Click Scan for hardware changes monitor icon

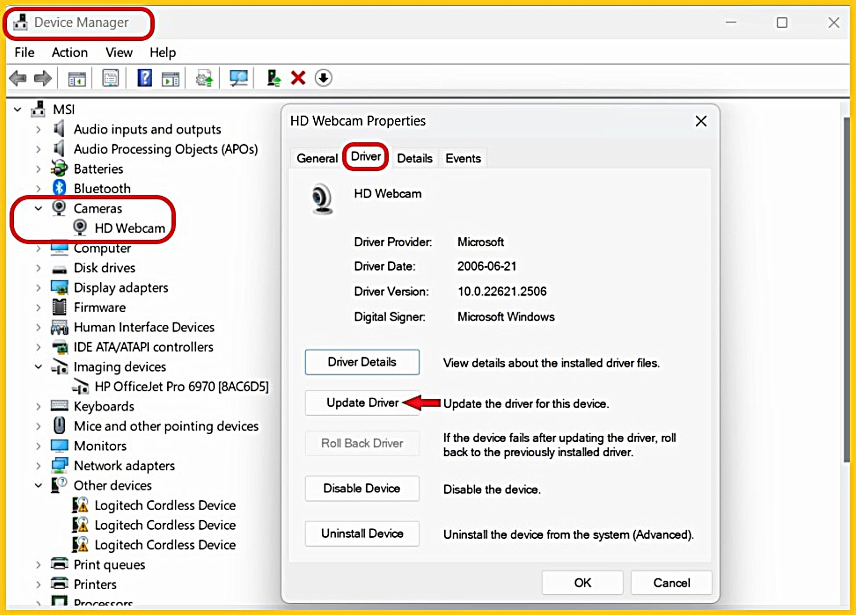pyautogui.click(x=239, y=78)
